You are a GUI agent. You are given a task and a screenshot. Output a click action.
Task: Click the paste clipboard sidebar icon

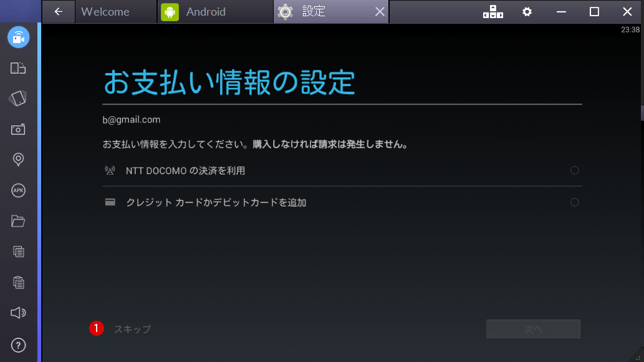19,282
